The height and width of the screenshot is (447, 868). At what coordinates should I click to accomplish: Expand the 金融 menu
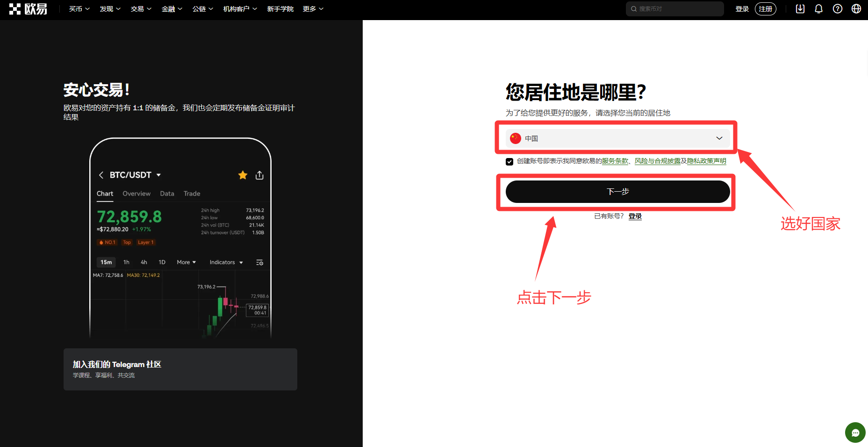(172, 9)
